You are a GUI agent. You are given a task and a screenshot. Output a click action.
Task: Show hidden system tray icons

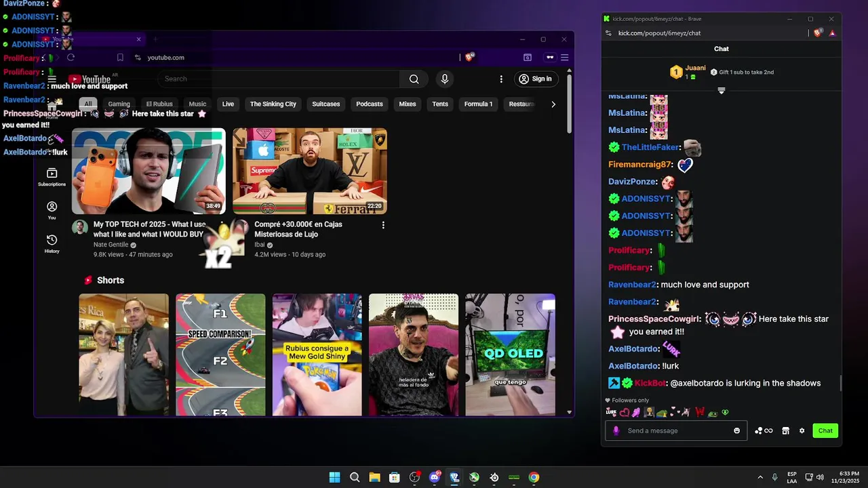tap(760, 477)
